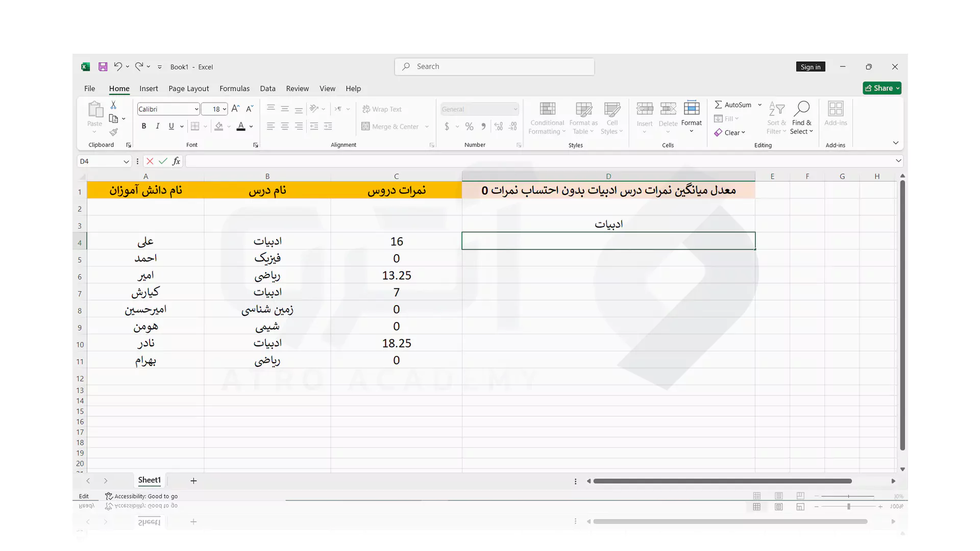
Task: Center text horizontally
Action: (x=285, y=126)
